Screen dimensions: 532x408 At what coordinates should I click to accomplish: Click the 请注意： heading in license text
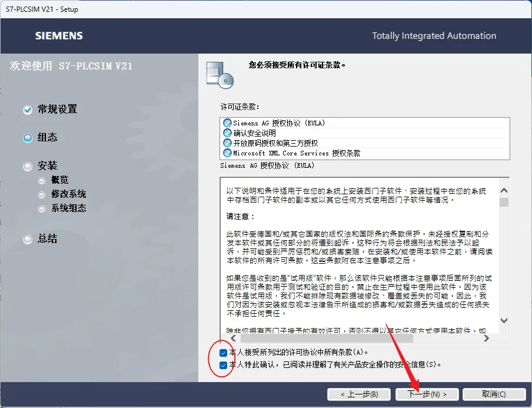[x=241, y=217]
